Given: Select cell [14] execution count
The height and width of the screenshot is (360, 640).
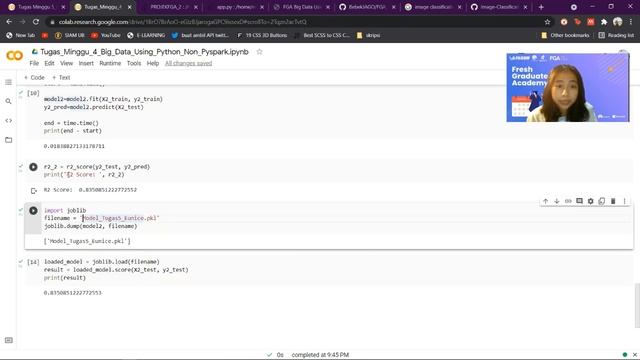Looking at the screenshot, I should point(33,262).
